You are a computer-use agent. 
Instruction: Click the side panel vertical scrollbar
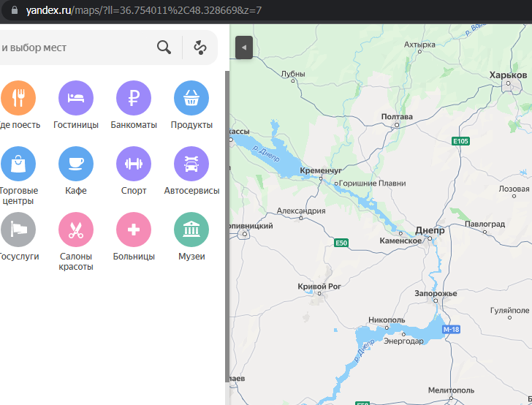pos(227,227)
